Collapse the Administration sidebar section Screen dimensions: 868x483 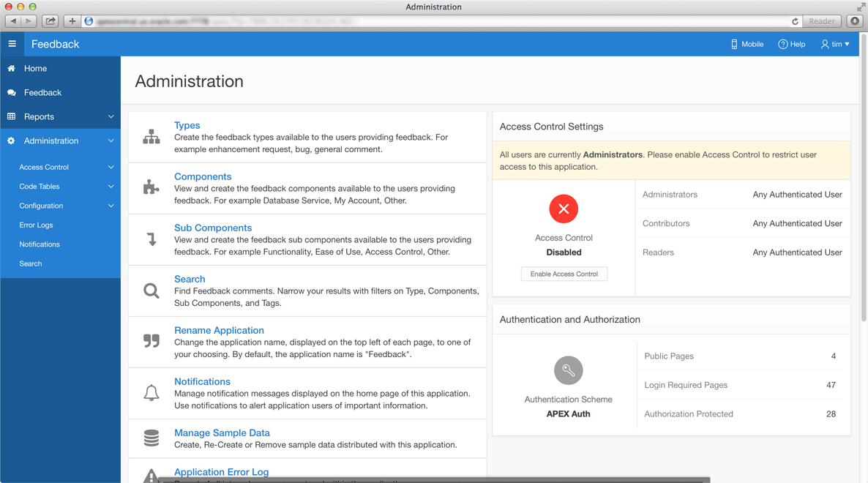pos(111,141)
